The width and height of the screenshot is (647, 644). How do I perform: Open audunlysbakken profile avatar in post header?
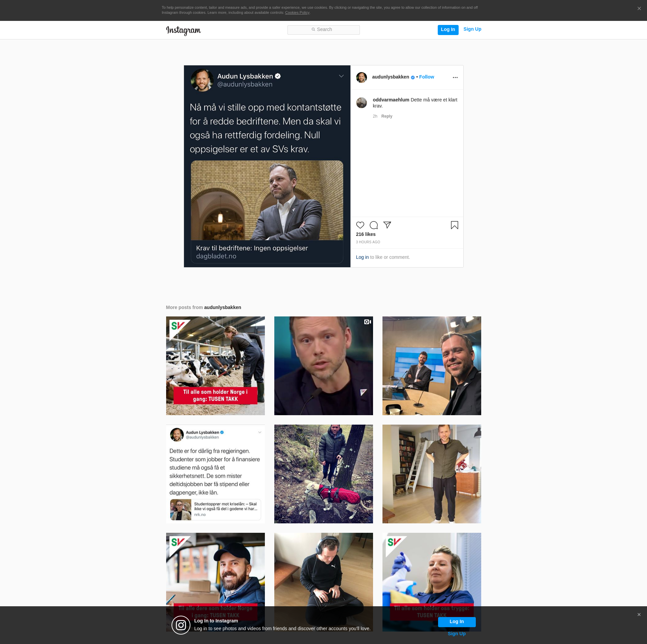click(x=362, y=78)
